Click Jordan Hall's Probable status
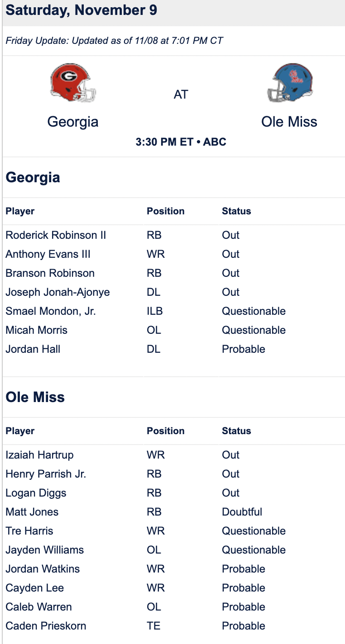Image resolution: width=345 pixels, height=644 pixels. point(244,349)
